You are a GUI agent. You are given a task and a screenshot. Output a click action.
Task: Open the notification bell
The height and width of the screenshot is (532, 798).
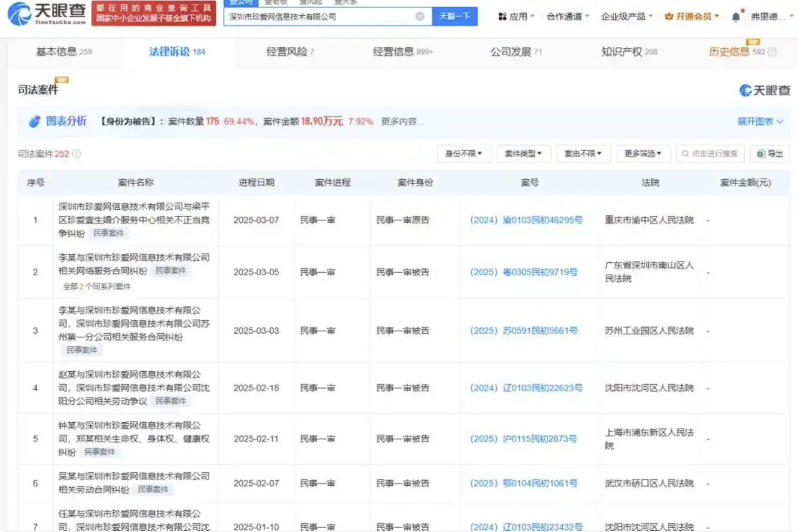[x=736, y=17]
